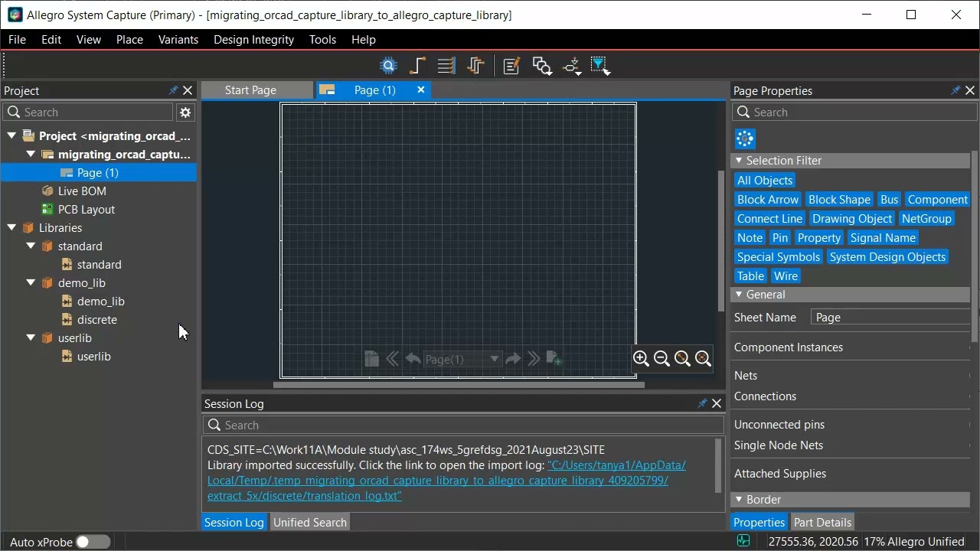Collapse the General properties section
The height and width of the screenshot is (551, 980).
point(739,295)
